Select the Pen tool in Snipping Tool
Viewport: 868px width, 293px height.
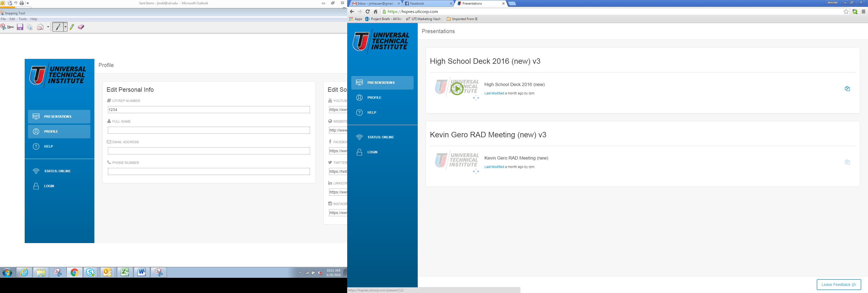pos(58,27)
